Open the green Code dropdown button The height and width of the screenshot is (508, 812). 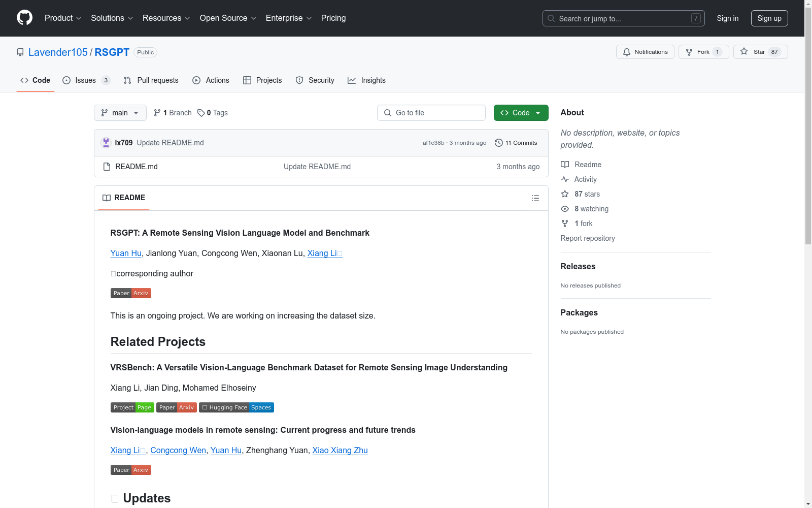click(x=521, y=113)
